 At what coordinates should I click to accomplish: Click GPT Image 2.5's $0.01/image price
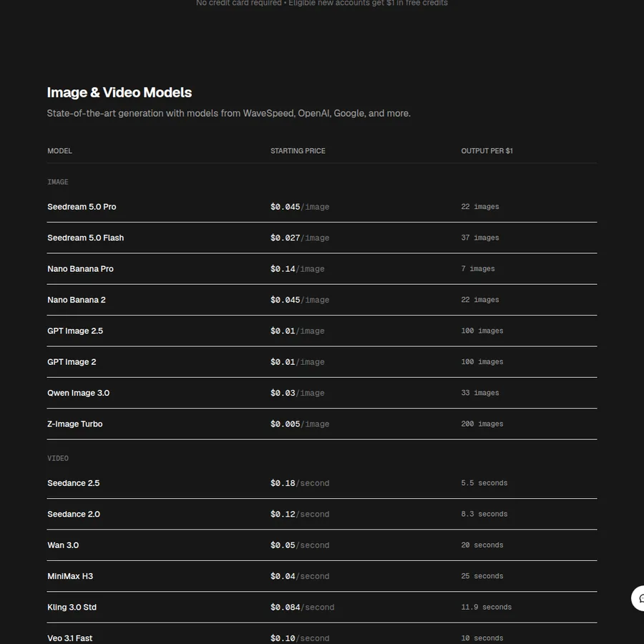tap(298, 331)
